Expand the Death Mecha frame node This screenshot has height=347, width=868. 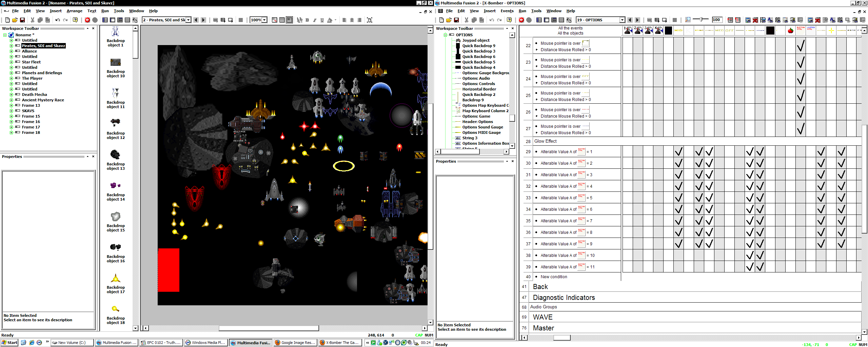(11, 95)
